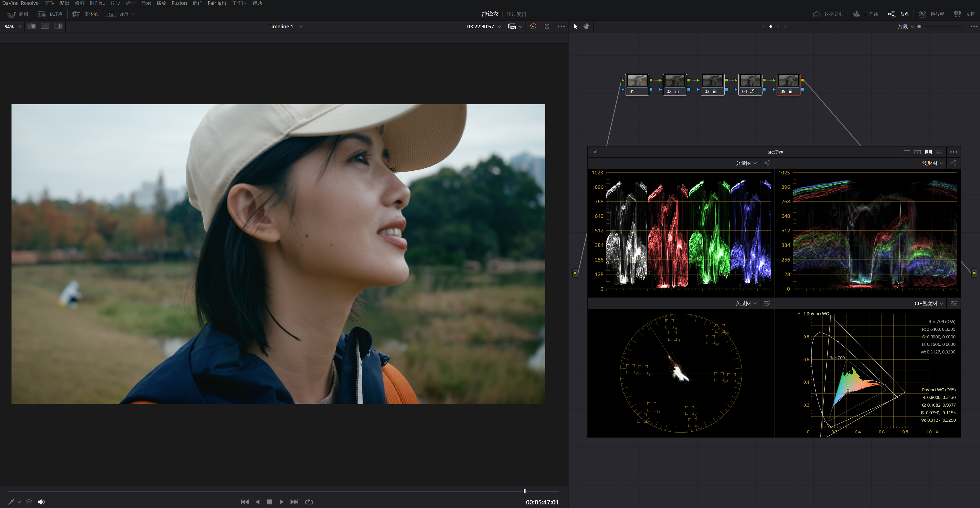This screenshot has width=980, height=508.
Task: Select the arrow pointer tool
Action: pyautogui.click(x=575, y=26)
